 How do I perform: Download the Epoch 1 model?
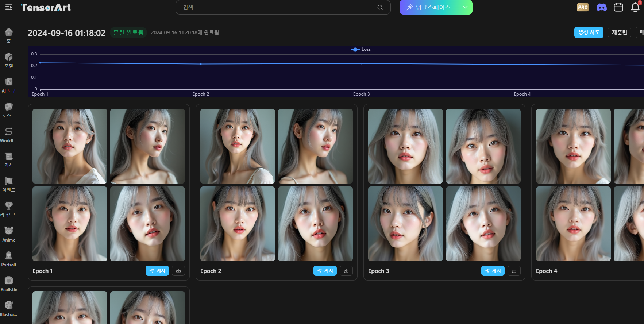[178, 271]
